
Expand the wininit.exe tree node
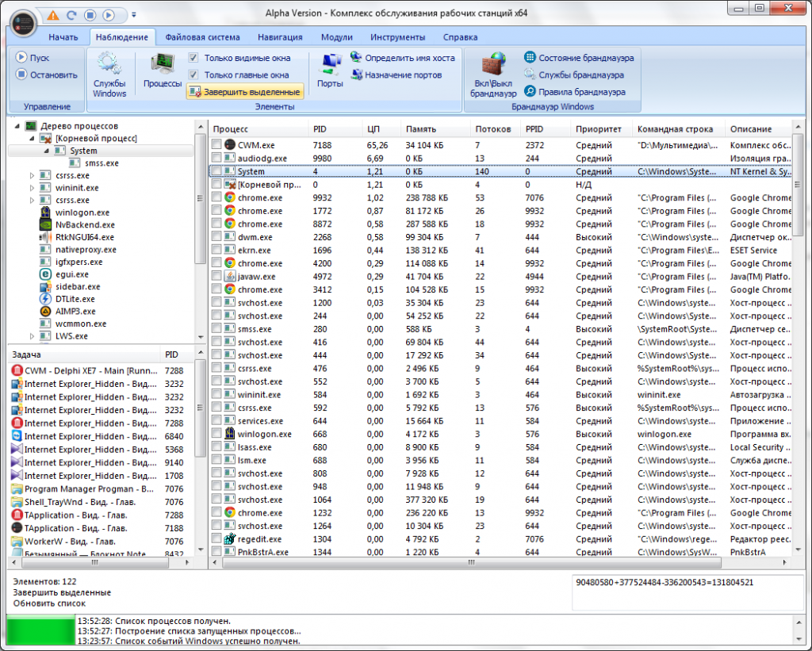33,188
